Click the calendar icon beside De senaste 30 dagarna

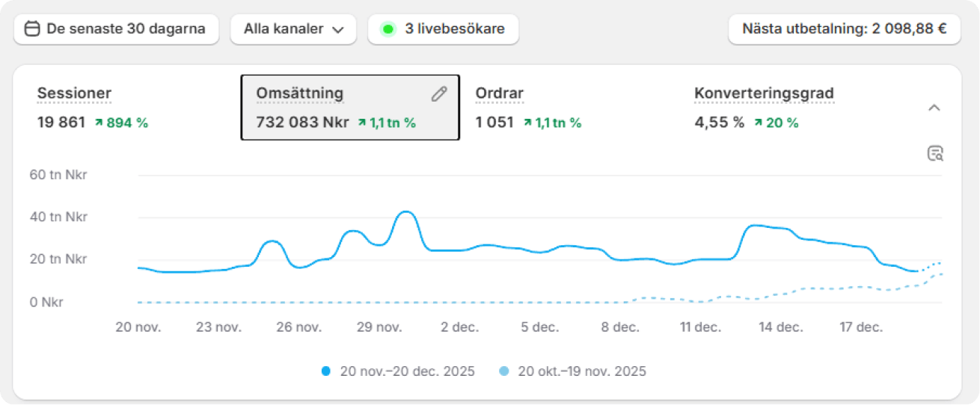point(32,29)
